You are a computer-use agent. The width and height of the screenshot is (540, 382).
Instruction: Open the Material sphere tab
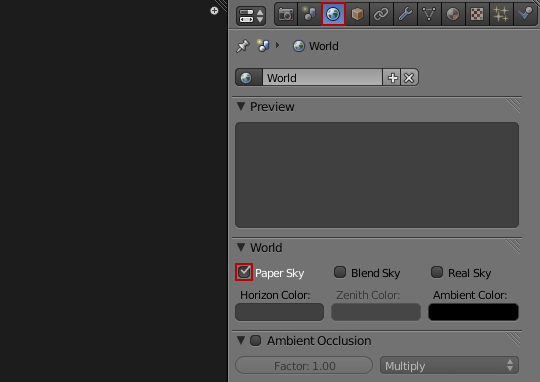453,14
